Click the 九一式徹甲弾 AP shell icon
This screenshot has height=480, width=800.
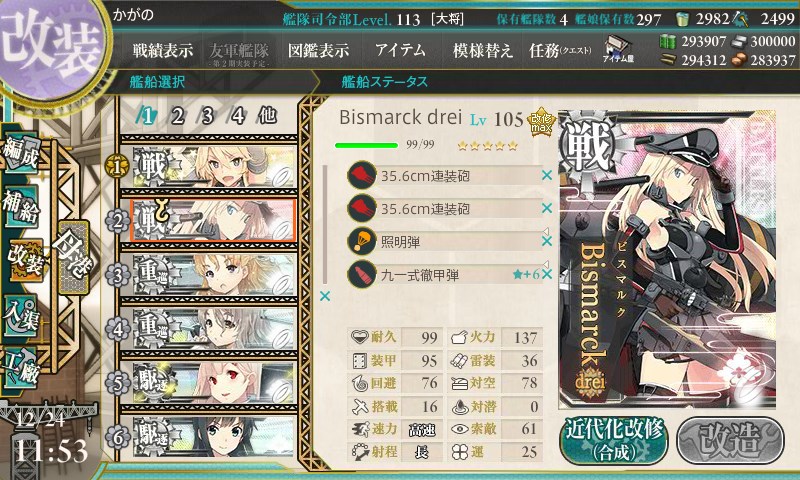pos(362,274)
